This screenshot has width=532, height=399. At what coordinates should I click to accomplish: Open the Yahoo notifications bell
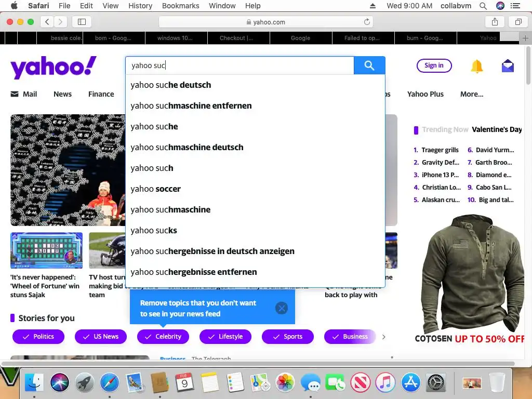477,66
